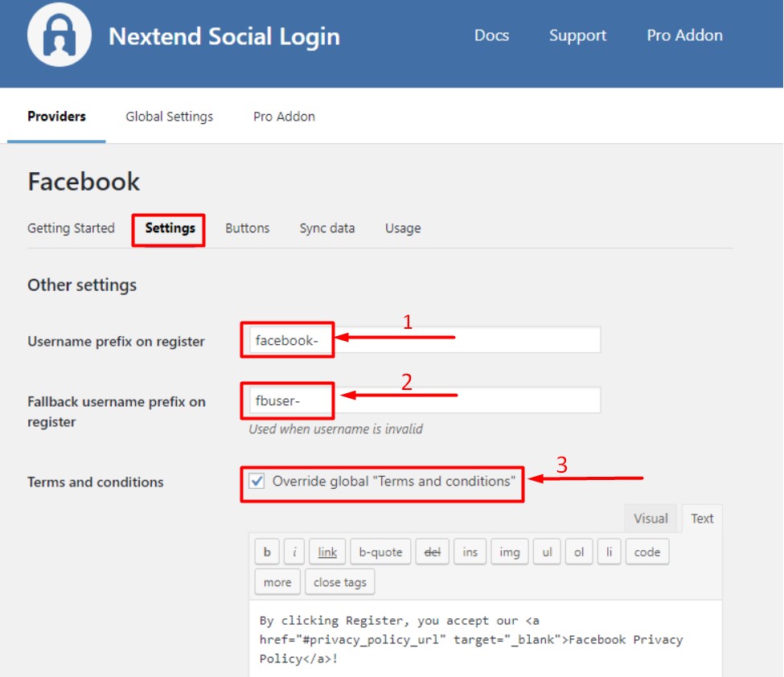The width and height of the screenshot is (784, 677).
Task: Insert bold tag with b button
Action: coord(267,552)
